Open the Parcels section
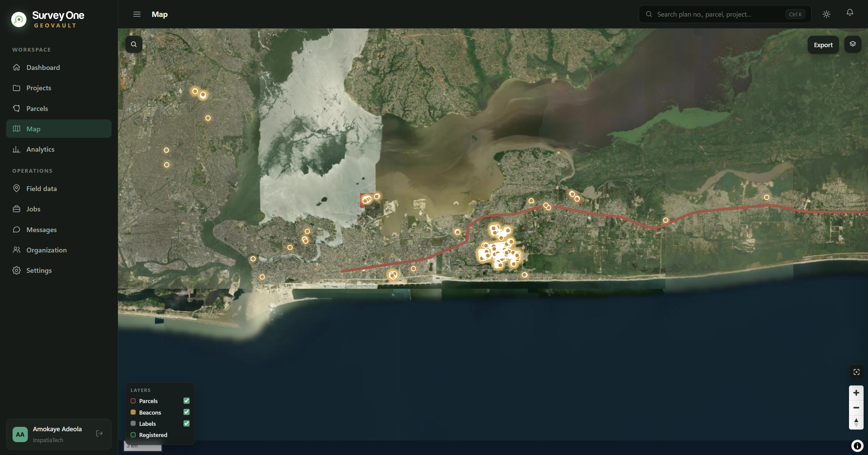Screen dimensions: 868x455 [59, 109]
